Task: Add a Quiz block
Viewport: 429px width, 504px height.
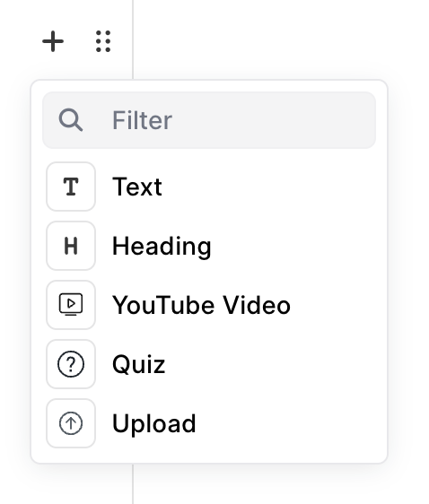Action: click(209, 364)
